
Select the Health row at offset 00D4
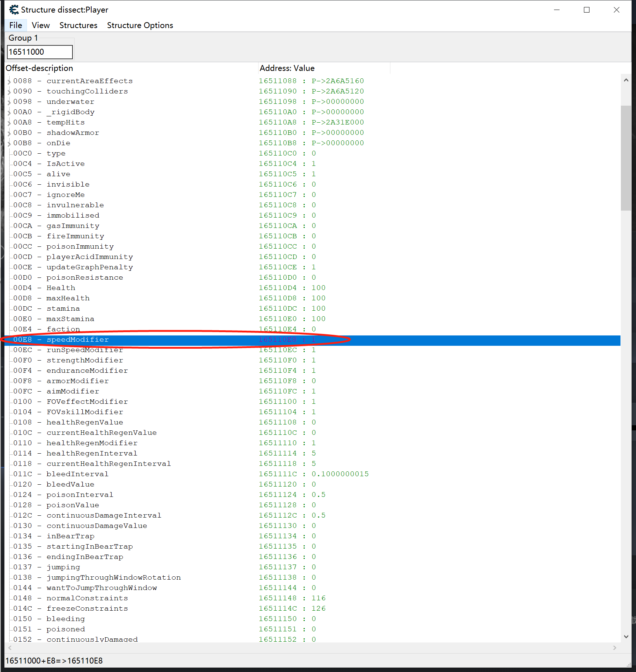click(61, 288)
